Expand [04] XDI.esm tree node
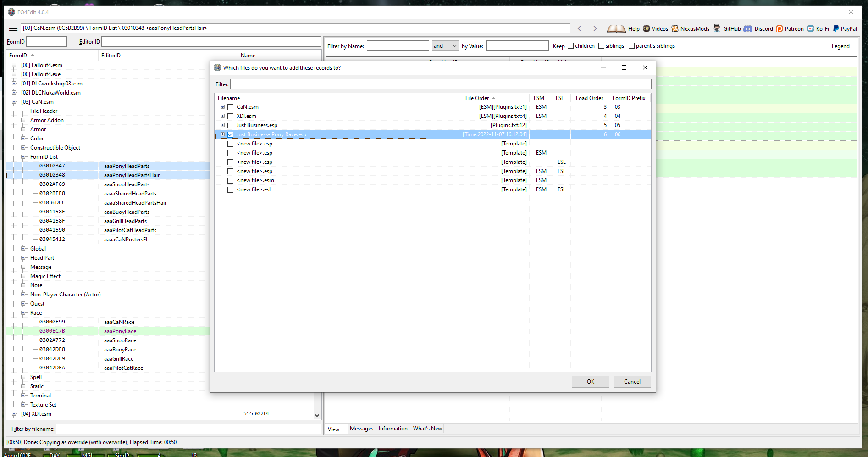Screen dimensions: 868x457 point(14,414)
